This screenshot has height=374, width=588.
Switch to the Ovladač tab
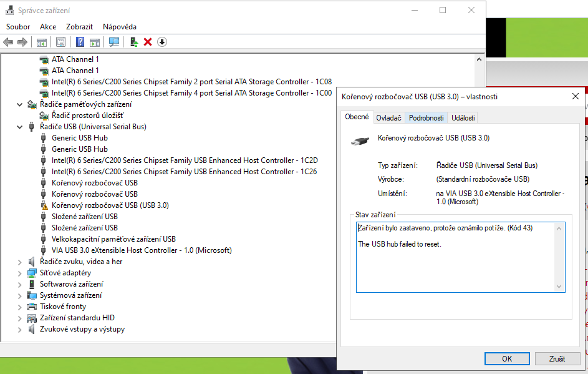pos(388,118)
